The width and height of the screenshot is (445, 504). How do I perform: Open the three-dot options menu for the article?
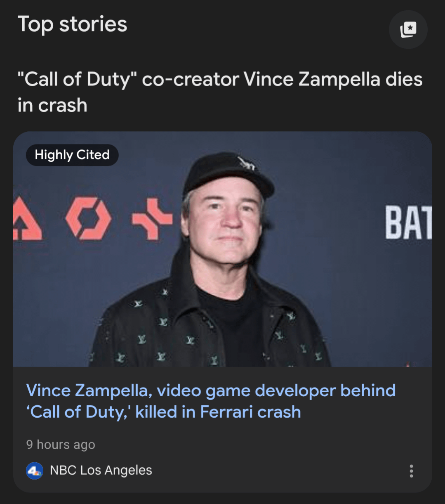point(411,471)
